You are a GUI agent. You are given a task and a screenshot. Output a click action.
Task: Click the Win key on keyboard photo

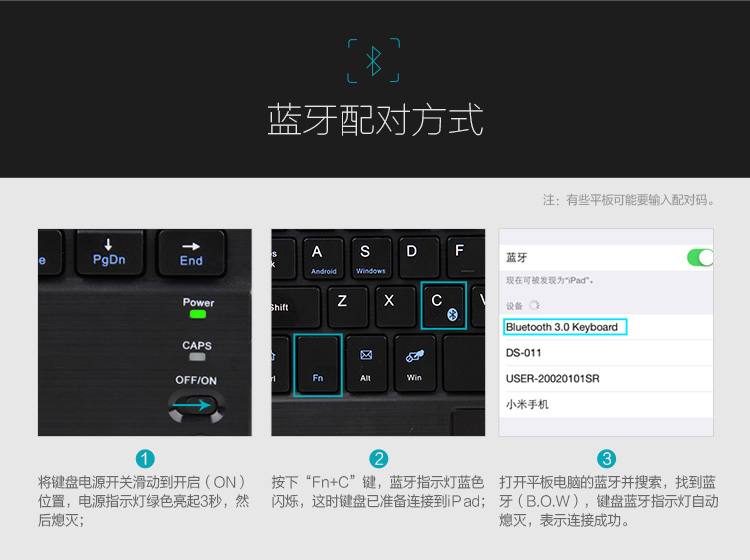pos(415,363)
